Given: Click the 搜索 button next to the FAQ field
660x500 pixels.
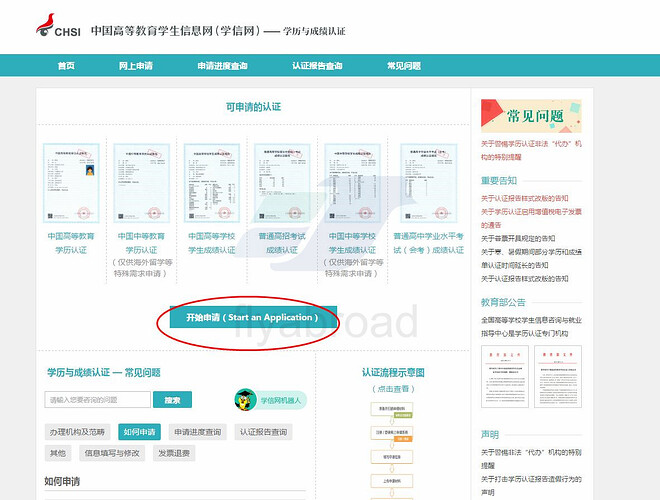Looking at the screenshot, I should 172,400.
